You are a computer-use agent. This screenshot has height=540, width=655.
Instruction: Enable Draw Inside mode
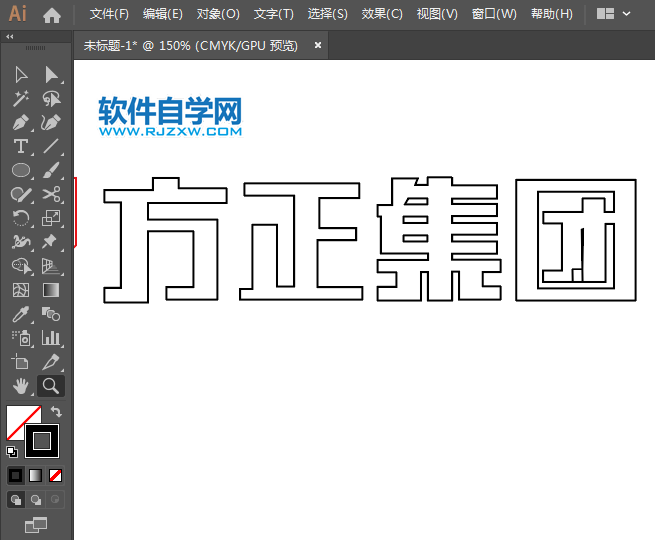click(55, 499)
